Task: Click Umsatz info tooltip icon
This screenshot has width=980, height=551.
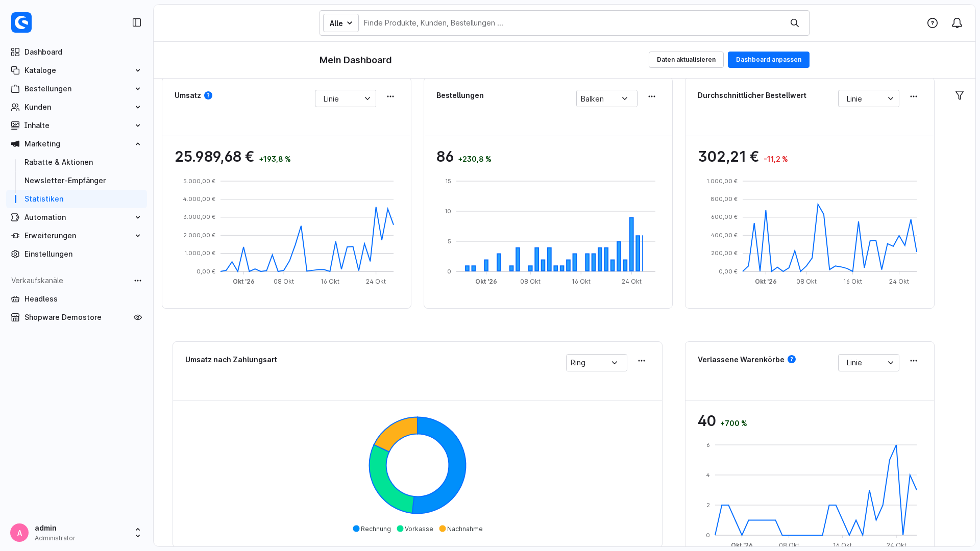Action: tap(208, 95)
